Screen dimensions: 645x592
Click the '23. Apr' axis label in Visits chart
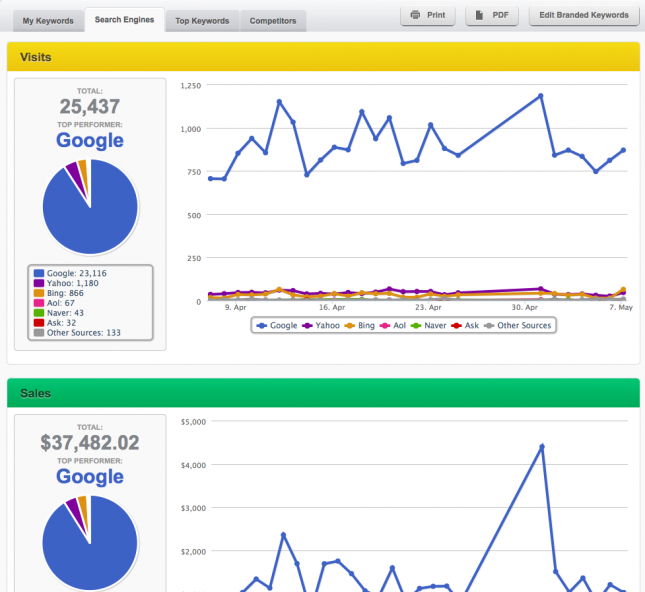428,307
